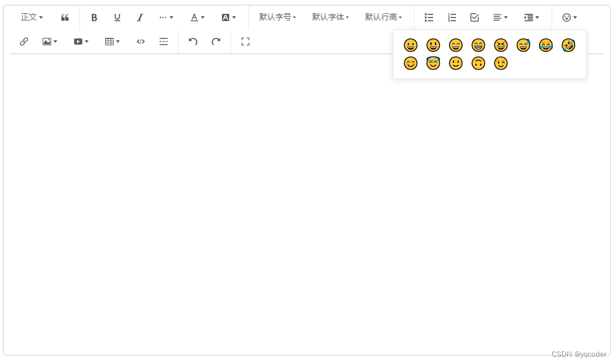Insert a numbered list

coord(452,17)
